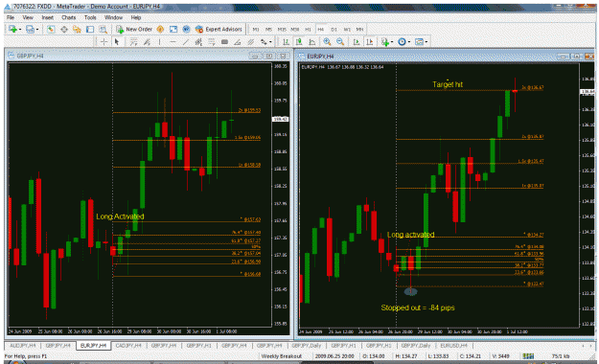599x364 pixels.
Task: Open the Profiles icon in toolbar
Action: 30,30
